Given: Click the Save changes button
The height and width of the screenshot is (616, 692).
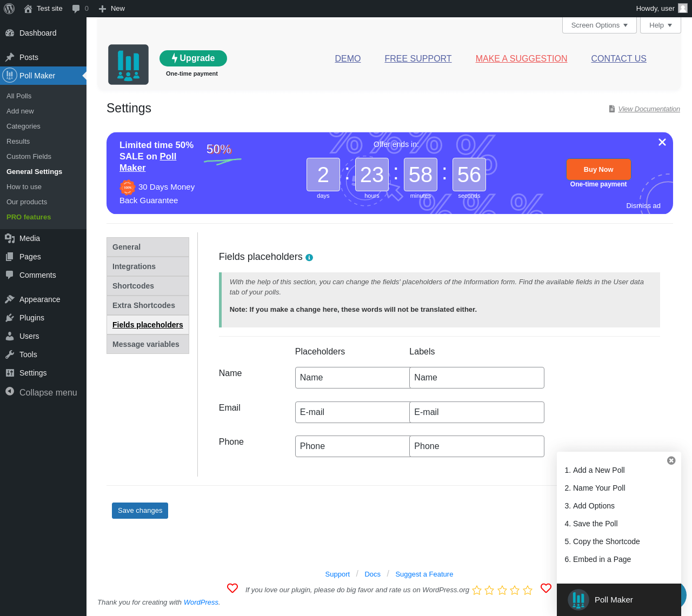Looking at the screenshot, I should pos(140,511).
